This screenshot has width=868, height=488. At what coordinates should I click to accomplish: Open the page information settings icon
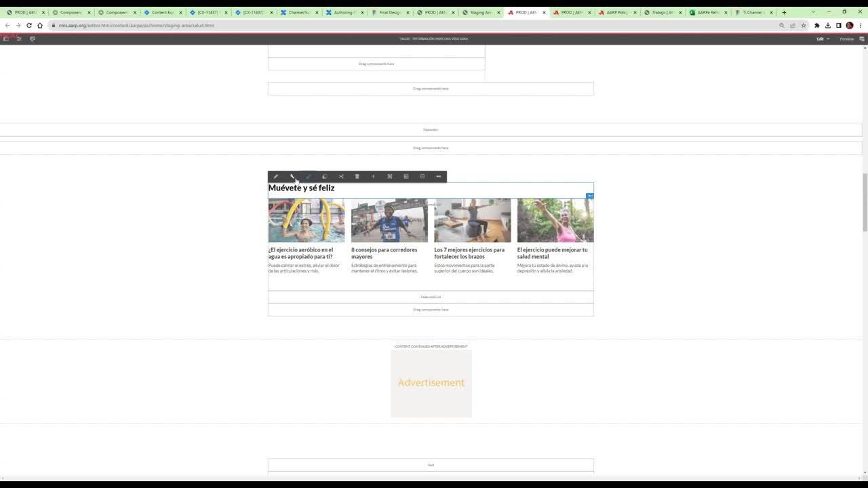pyautogui.click(x=19, y=39)
